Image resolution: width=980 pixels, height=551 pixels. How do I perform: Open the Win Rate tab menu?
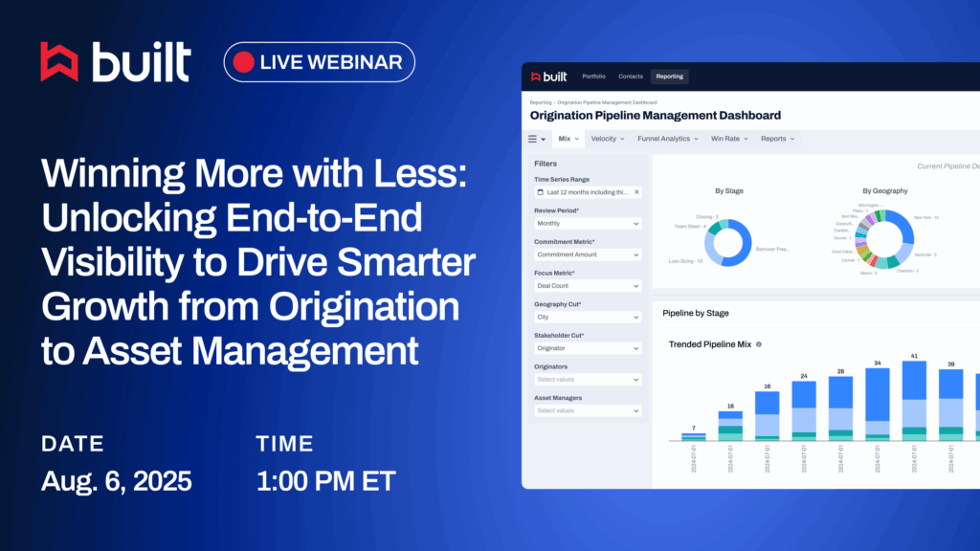pyautogui.click(x=728, y=139)
